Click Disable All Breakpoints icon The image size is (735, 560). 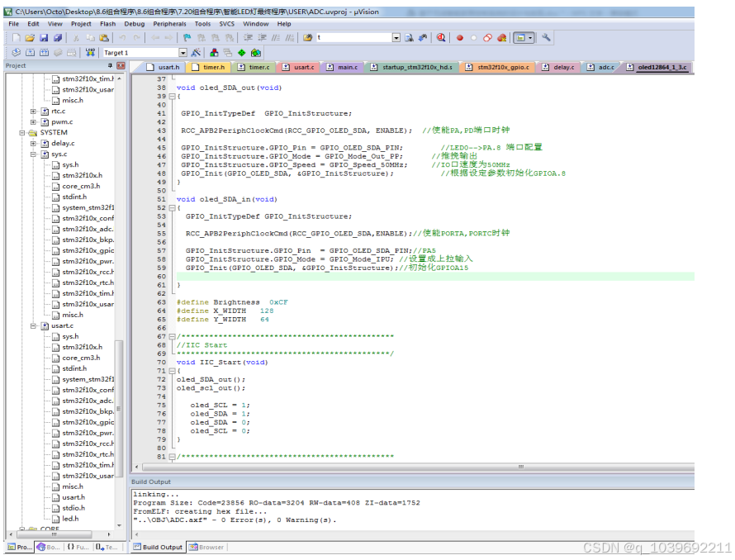pyautogui.click(x=487, y=37)
